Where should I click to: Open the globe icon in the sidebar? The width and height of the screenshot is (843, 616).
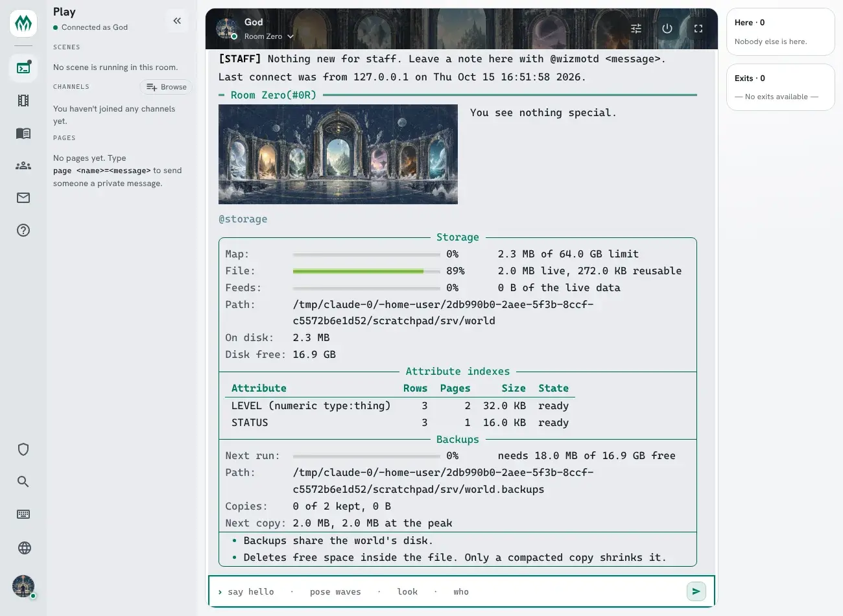23,548
